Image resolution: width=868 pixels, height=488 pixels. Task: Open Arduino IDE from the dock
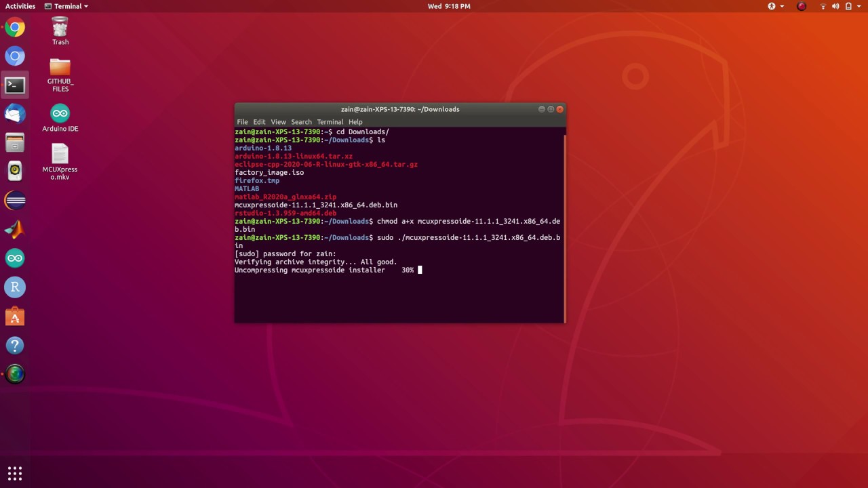(x=15, y=258)
